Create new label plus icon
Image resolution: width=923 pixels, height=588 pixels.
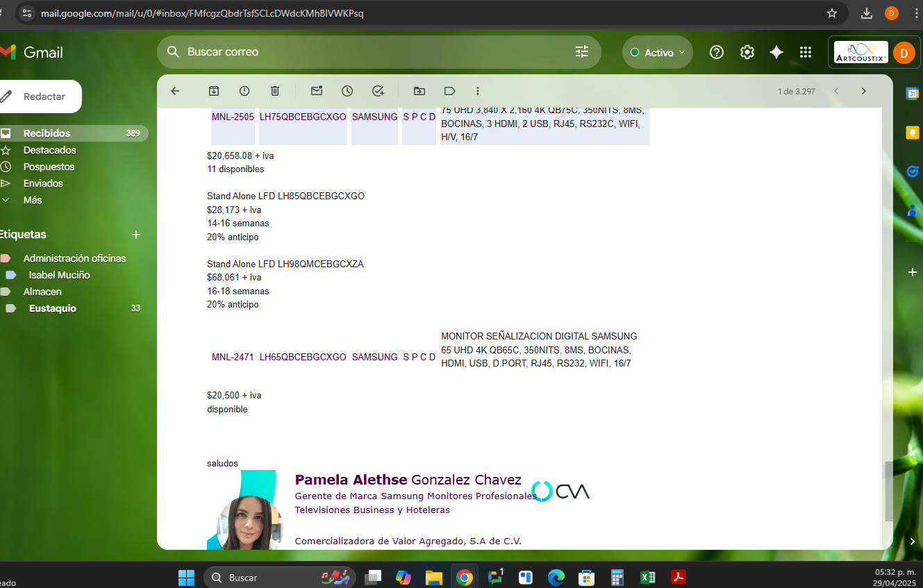click(x=136, y=235)
